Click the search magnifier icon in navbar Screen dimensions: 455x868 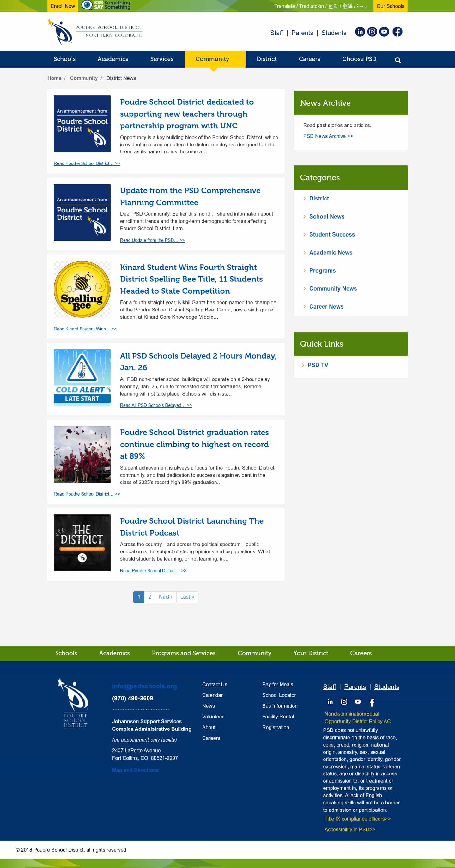coord(398,60)
